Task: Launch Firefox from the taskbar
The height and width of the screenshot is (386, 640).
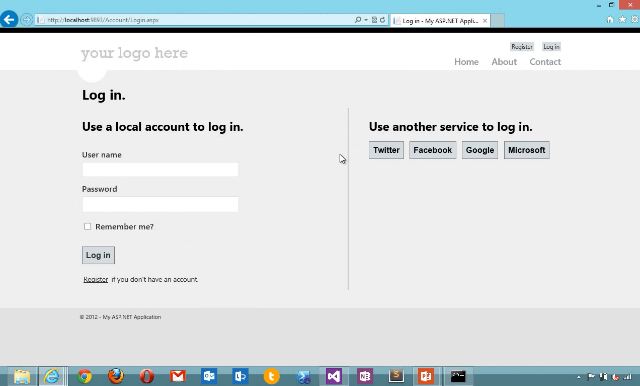Action: [x=116, y=376]
